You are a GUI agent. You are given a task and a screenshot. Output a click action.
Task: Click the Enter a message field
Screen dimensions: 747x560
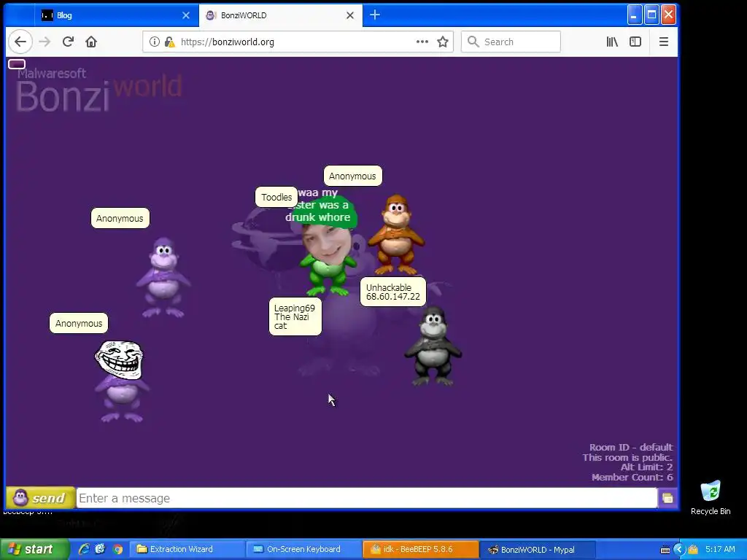[366, 498]
